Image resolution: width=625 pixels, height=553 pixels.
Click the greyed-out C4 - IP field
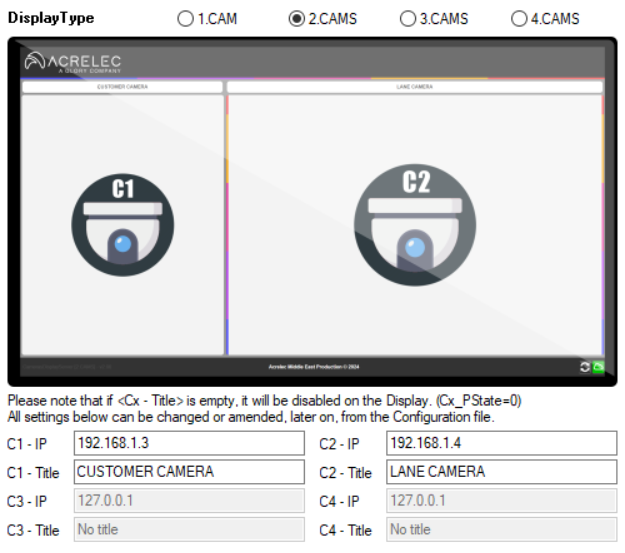coord(501,501)
